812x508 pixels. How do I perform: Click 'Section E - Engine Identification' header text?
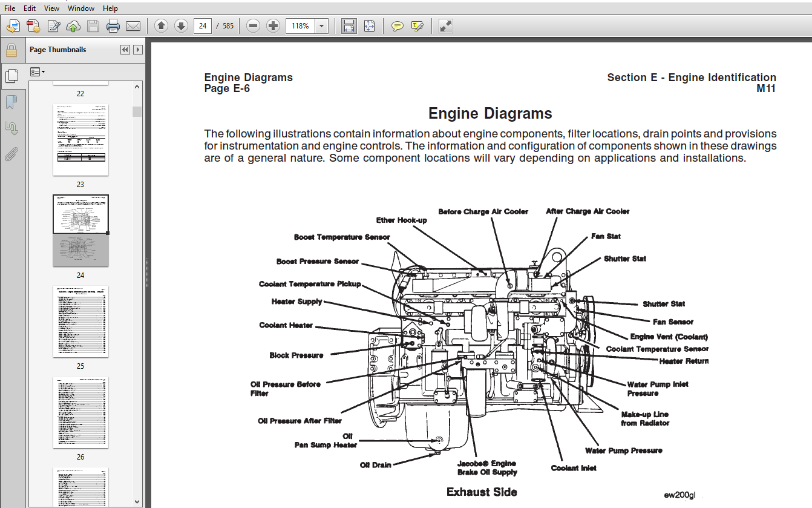tap(692, 78)
